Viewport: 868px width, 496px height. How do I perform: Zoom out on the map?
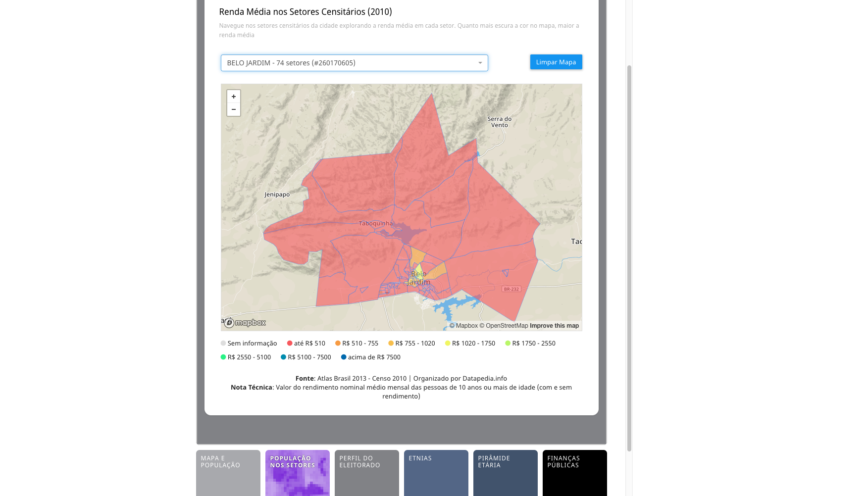coord(234,109)
